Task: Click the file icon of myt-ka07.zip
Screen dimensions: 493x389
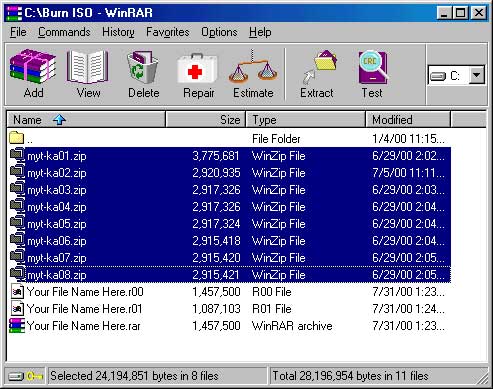Action: [x=17, y=257]
